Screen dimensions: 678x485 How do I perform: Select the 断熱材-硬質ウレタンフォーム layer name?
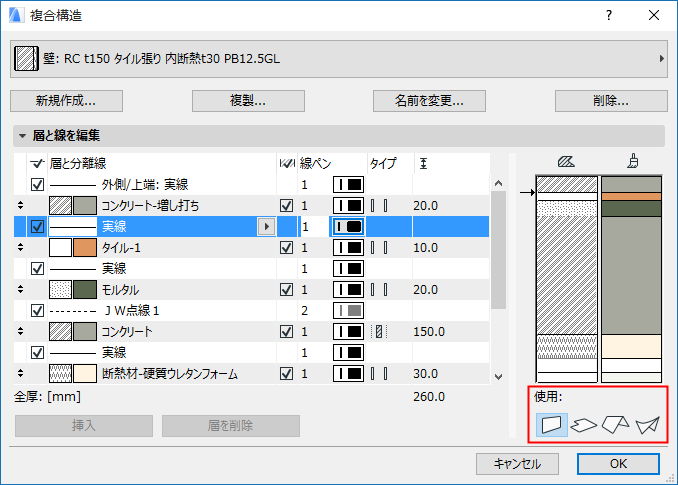click(170, 373)
